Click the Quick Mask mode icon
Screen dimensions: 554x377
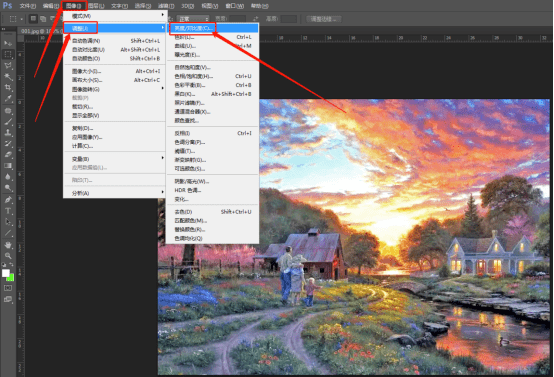(8, 288)
